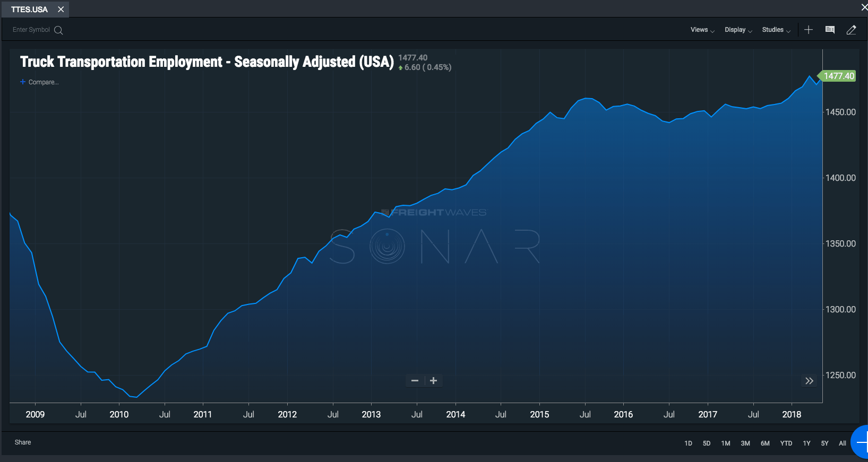Set range to YTD
Image resolution: width=868 pixels, height=462 pixels.
(x=786, y=443)
